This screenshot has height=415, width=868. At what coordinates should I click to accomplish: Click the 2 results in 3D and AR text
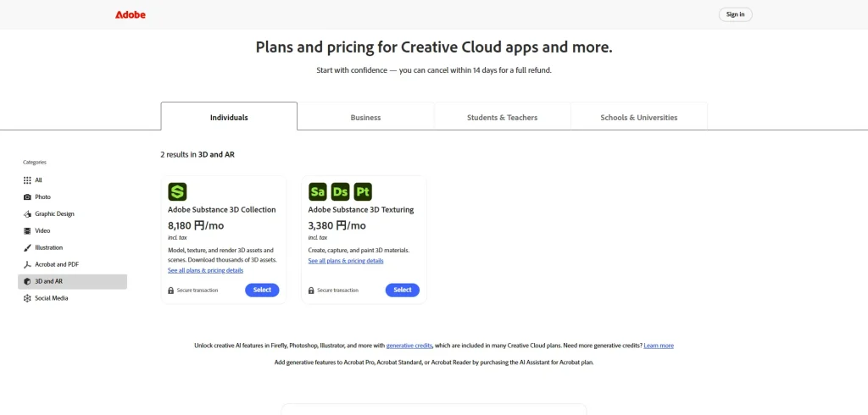(198, 155)
